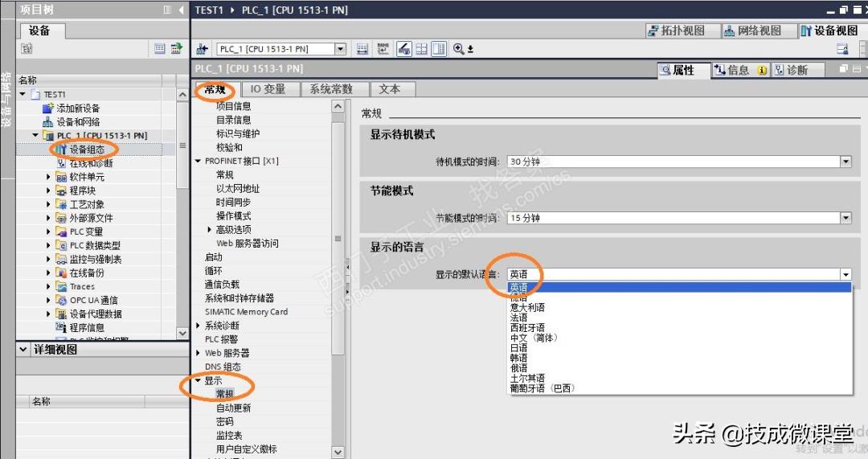Screen dimensions: 868x459
Task: Open 用户自定义徽标 in navigation
Action: (x=247, y=449)
